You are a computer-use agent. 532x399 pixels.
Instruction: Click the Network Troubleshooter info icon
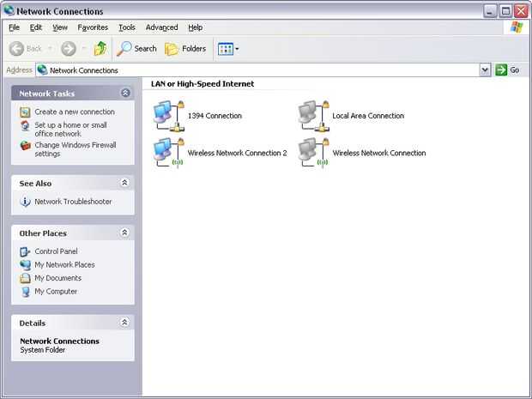point(25,202)
